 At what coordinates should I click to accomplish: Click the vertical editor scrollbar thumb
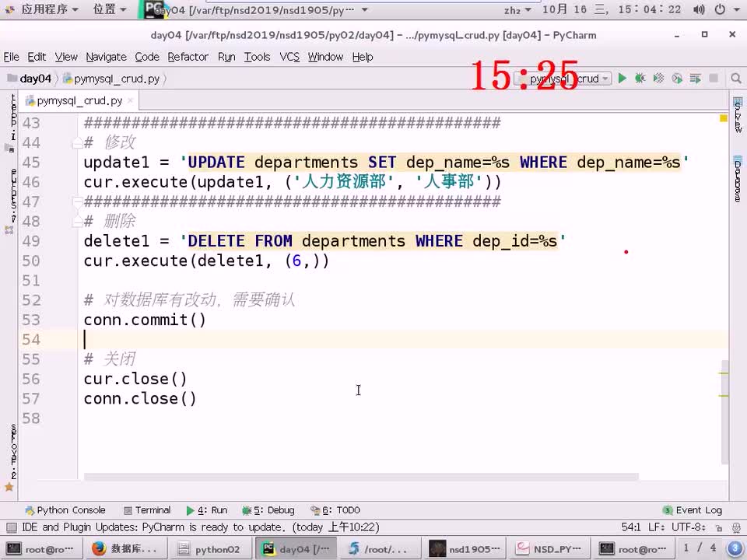tap(724, 412)
